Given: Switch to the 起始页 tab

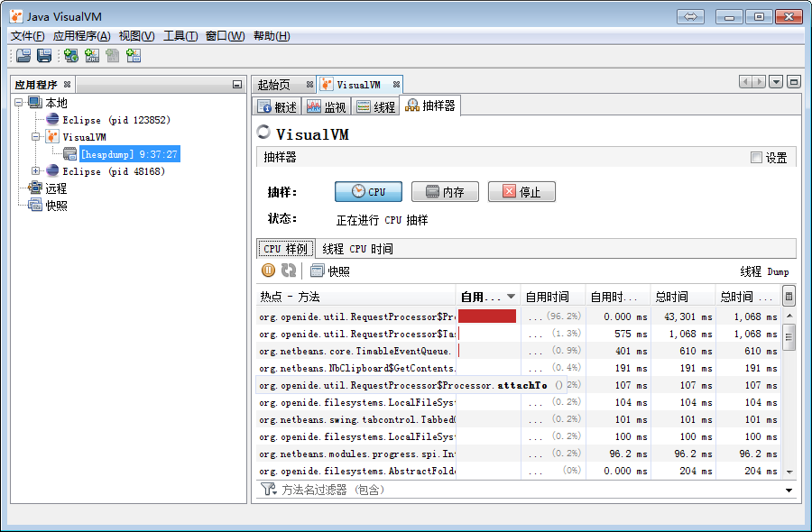Looking at the screenshot, I should [274, 85].
